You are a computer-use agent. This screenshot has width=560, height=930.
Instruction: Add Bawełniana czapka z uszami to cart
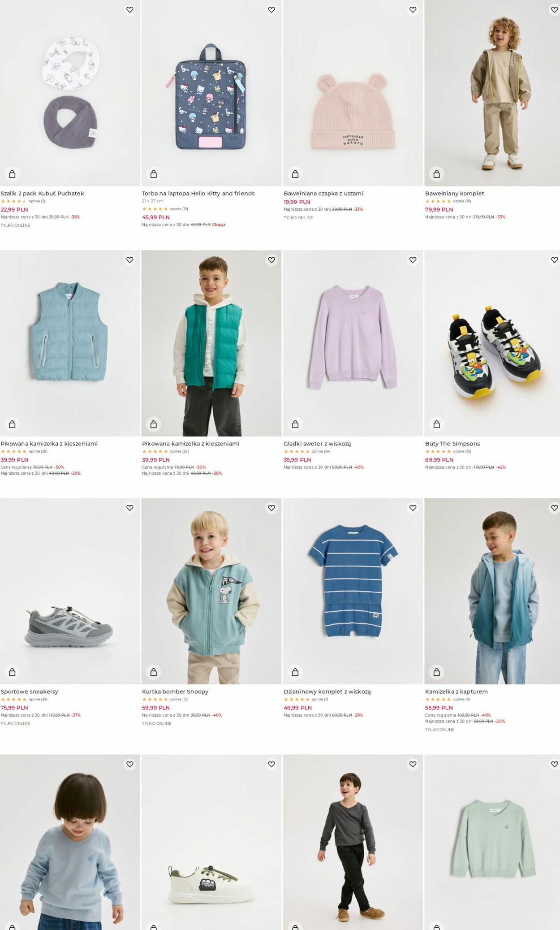pos(295,174)
